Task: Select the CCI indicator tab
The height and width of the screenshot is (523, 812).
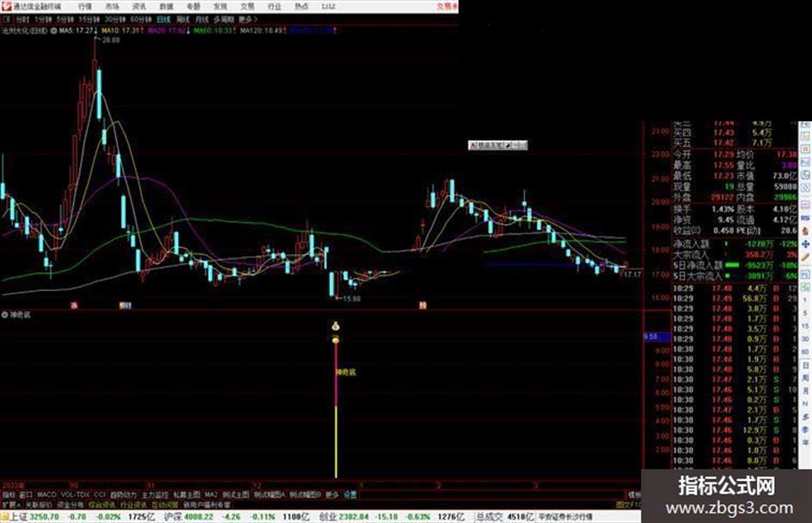Action: click(100, 495)
